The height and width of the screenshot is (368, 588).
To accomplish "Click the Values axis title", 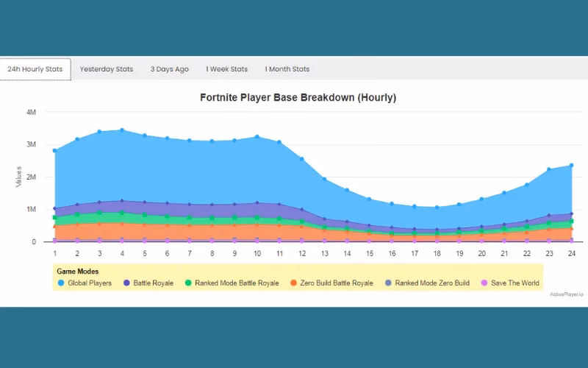I will coord(18,177).
